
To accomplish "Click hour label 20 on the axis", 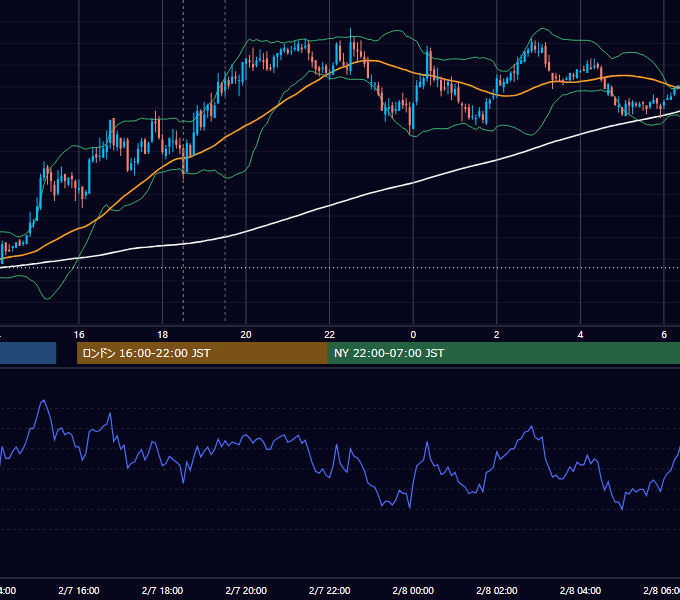I will (246, 335).
